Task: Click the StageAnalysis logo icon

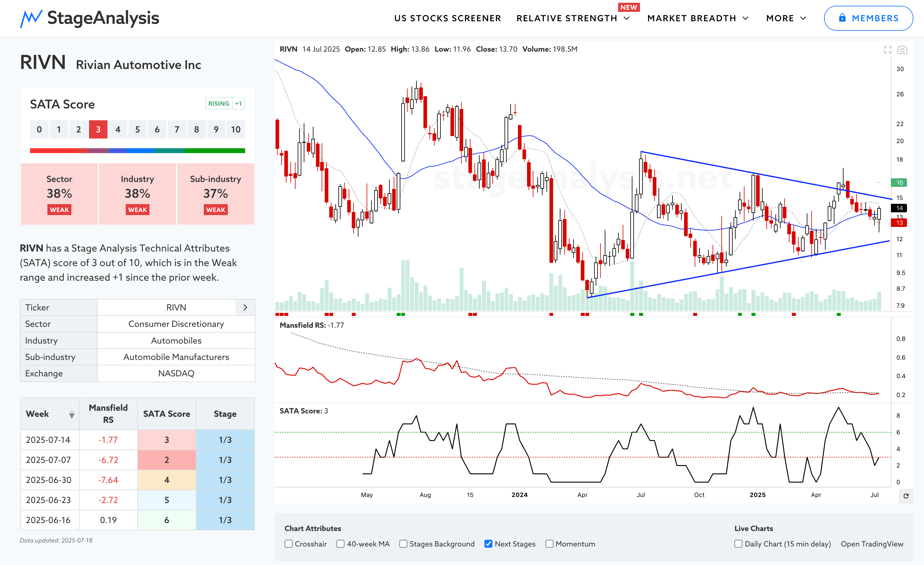Action: [x=31, y=18]
